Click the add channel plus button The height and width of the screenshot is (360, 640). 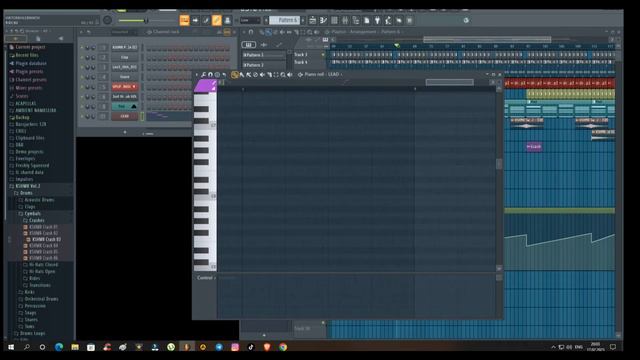(125, 132)
